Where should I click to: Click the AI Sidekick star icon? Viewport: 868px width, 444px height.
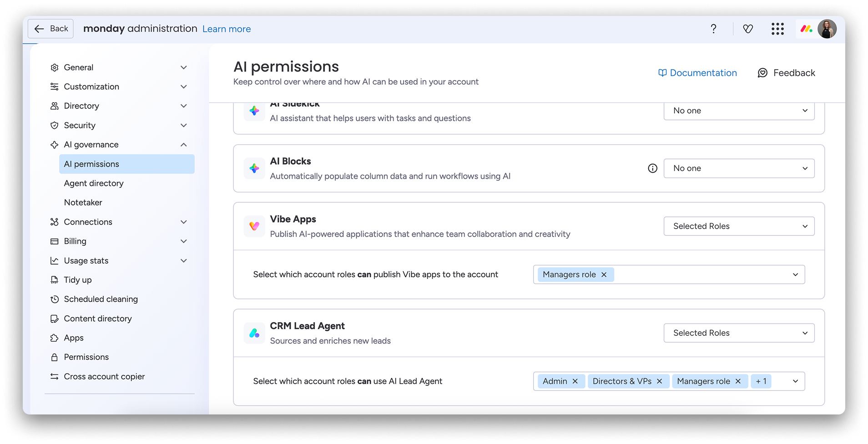click(x=254, y=111)
